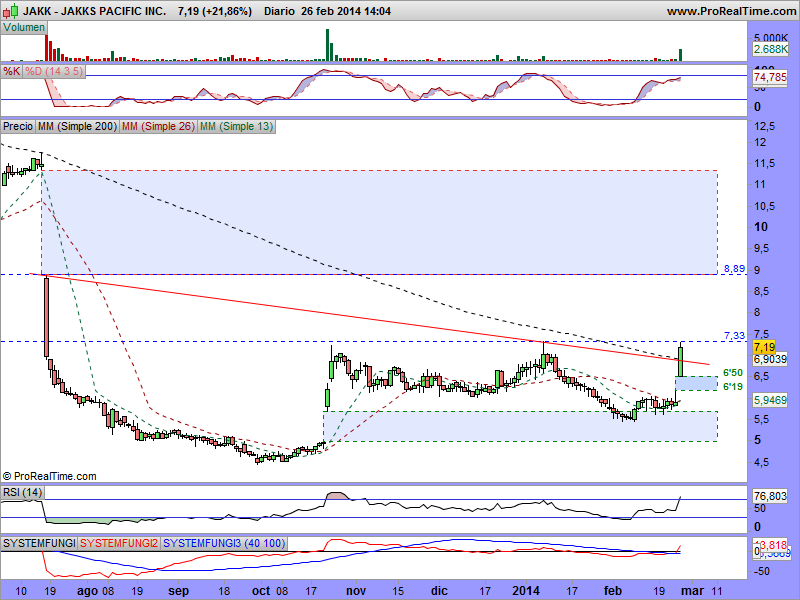This screenshot has height=600, width=800.
Task: Click the 'JAKKS PACIFIC INC.' title text
Action: [x=113, y=11]
